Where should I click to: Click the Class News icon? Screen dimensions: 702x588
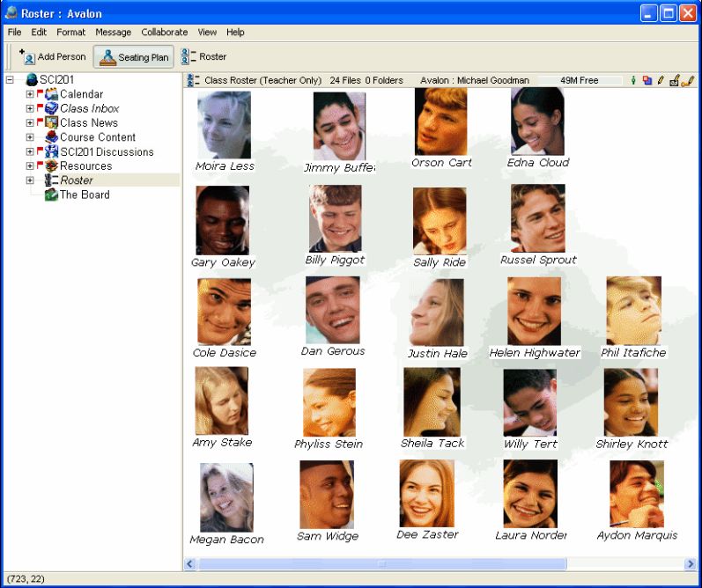point(52,123)
